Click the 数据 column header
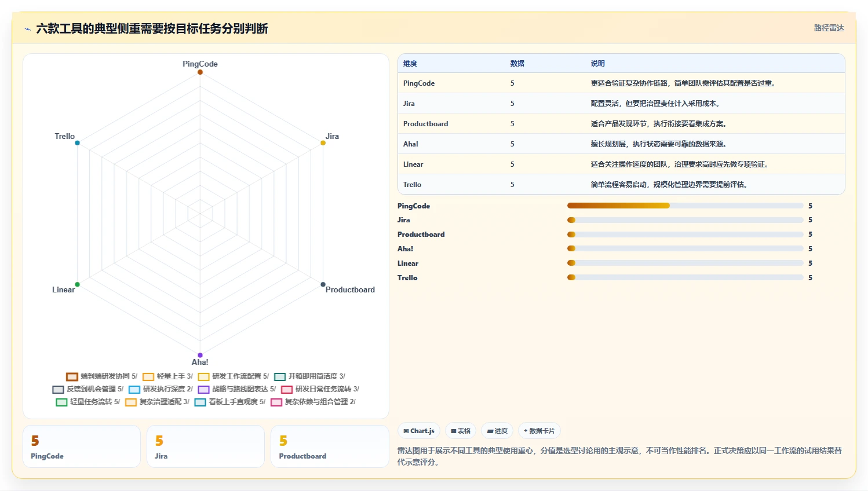Image resolution: width=868 pixels, height=491 pixels. click(x=517, y=64)
